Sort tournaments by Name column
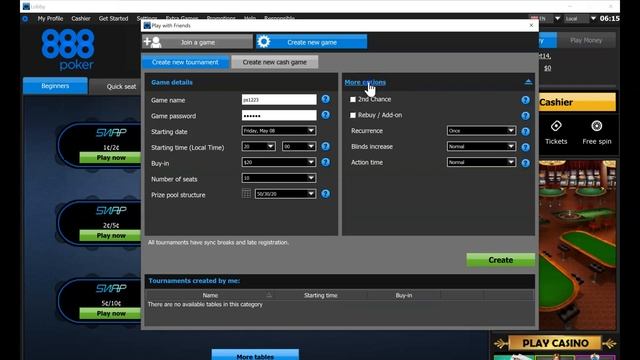The height and width of the screenshot is (360, 640). click(210, 295)
